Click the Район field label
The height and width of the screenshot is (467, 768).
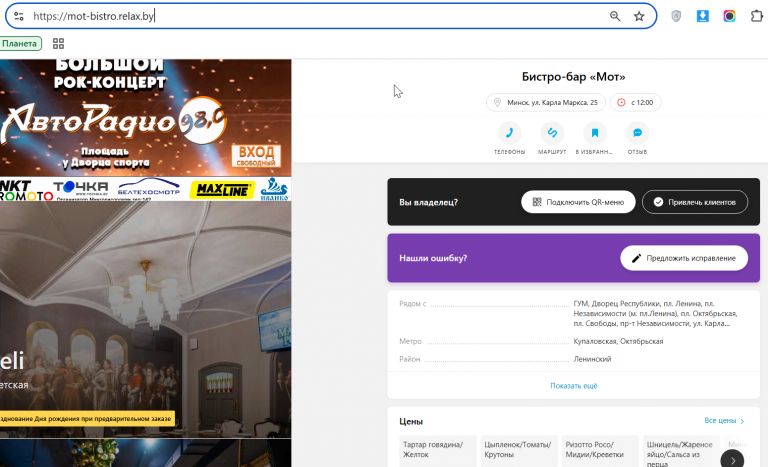click(x=409, y=359)
